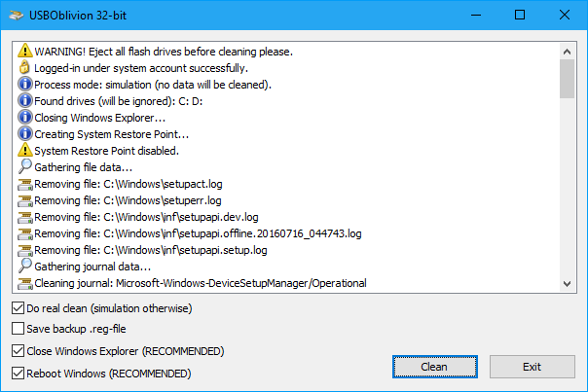
Task: Select the setupapi.dev.log removal log line
Action: [x=146, y=217]
